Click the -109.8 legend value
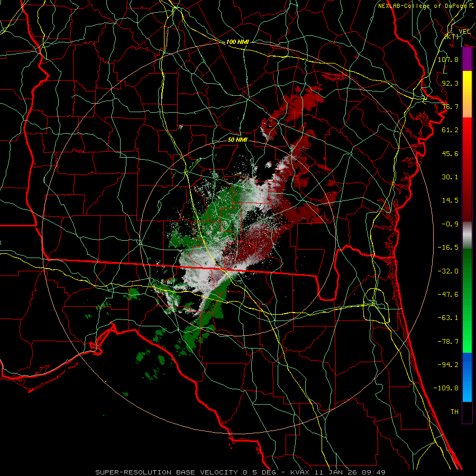Viewport: 476px width, 476px height. click(x=446, y=388)
